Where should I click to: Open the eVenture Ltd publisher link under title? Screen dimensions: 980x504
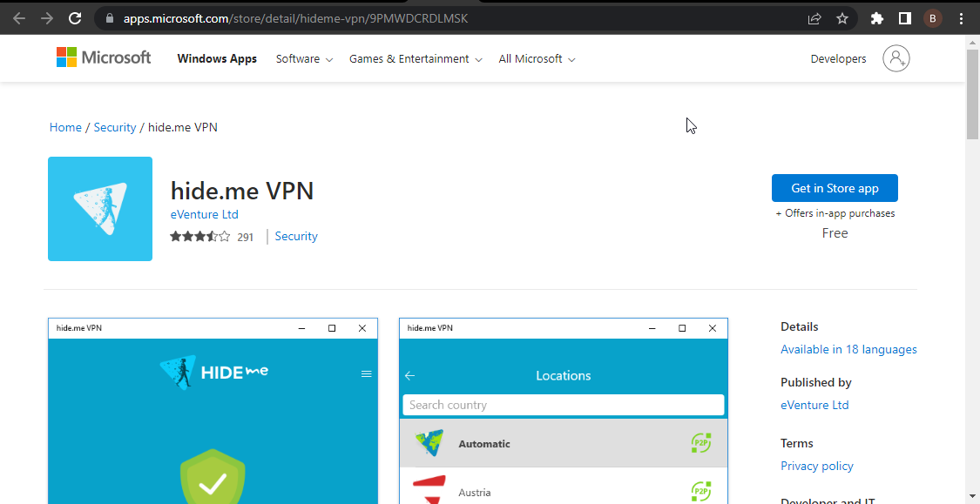point(204,214)
